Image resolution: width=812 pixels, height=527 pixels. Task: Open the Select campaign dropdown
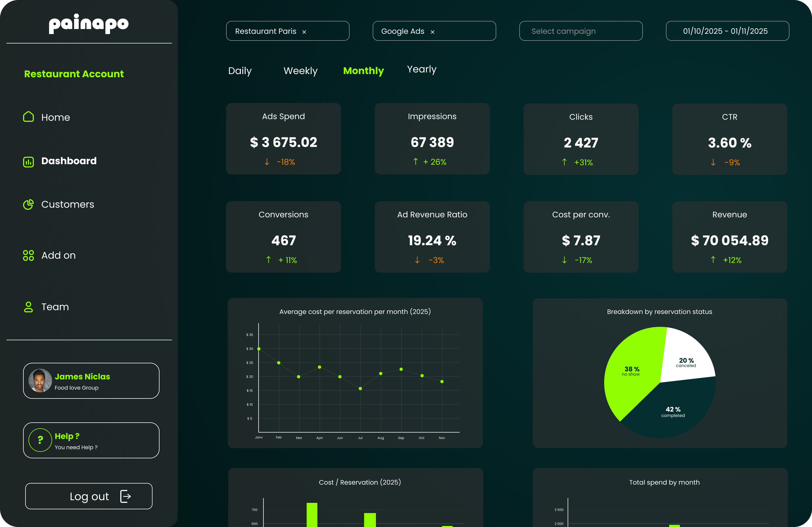(x=580, y=31)
